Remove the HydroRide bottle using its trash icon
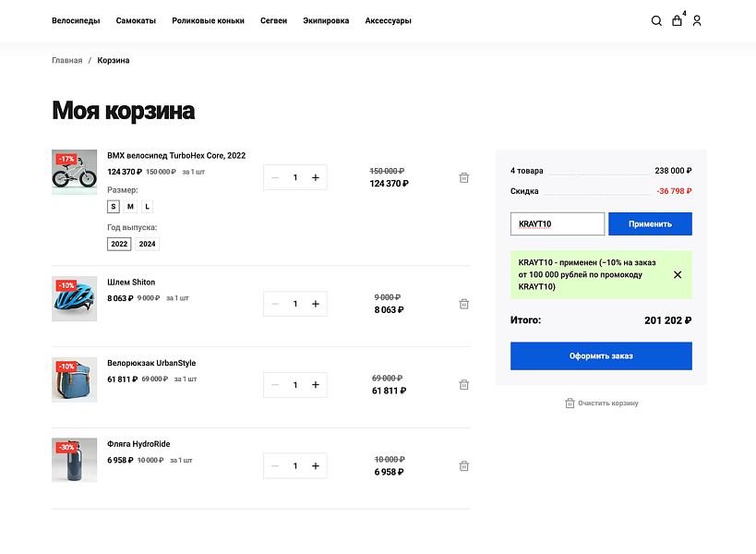Screen dimensions: 756x554 (x=463, y=465)
